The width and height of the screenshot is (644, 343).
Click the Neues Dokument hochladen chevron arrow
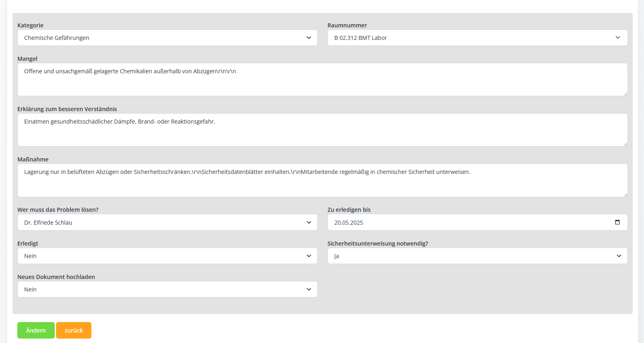point(309,289)
